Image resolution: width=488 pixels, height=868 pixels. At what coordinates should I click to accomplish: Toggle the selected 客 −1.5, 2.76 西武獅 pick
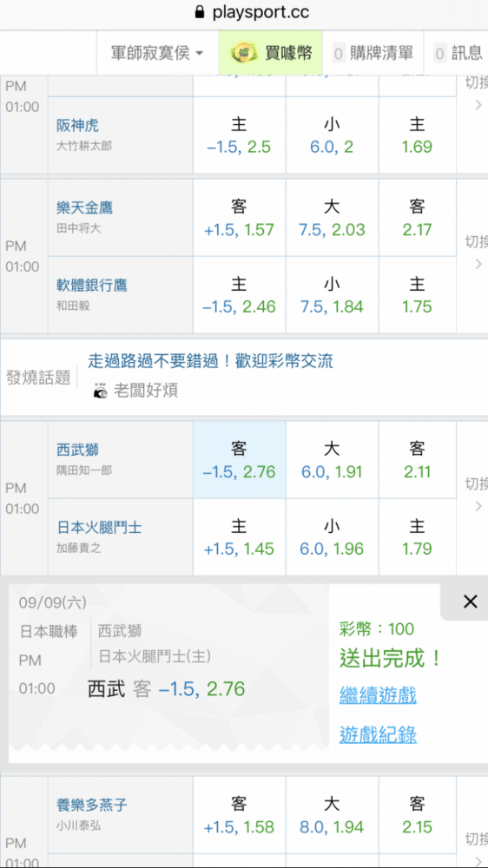point(240,459)
